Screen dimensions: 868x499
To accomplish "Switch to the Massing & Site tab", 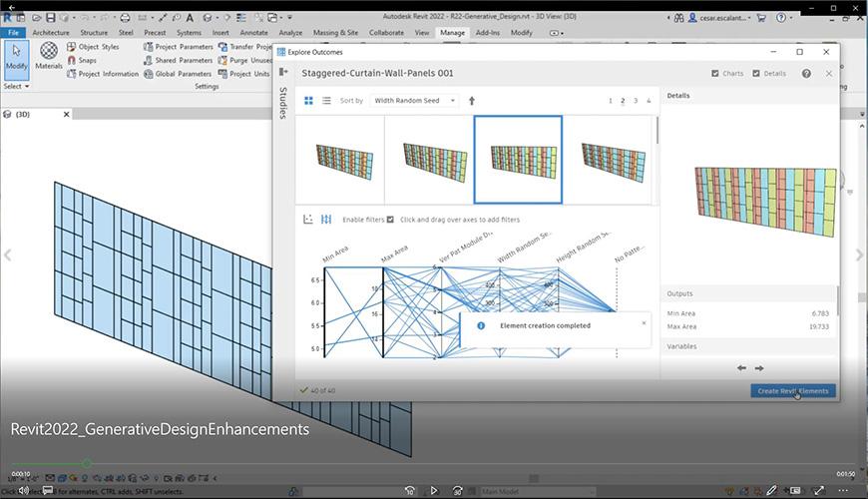I will [x=335, y=33].
